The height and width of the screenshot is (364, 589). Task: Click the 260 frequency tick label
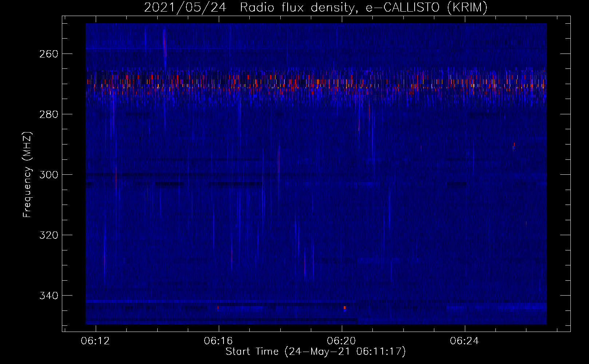(x=48, y=54)
